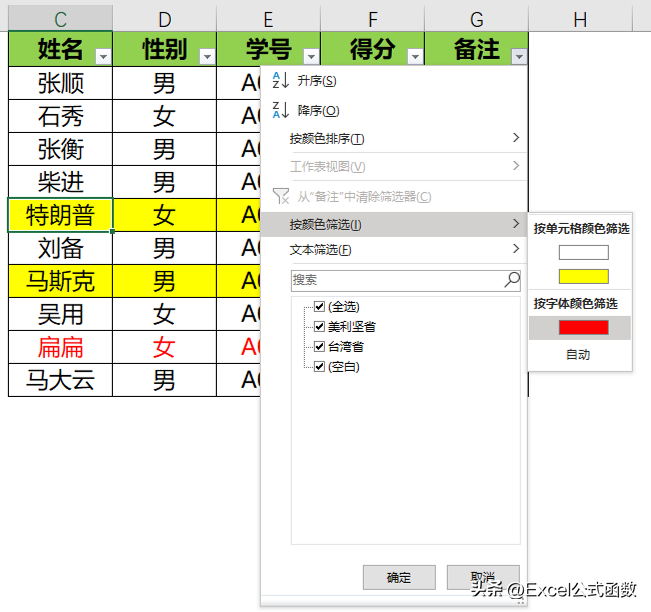Click the clear filter funnel icon
Viewport: 651px width, 612px height.
[x=281, y=196]
